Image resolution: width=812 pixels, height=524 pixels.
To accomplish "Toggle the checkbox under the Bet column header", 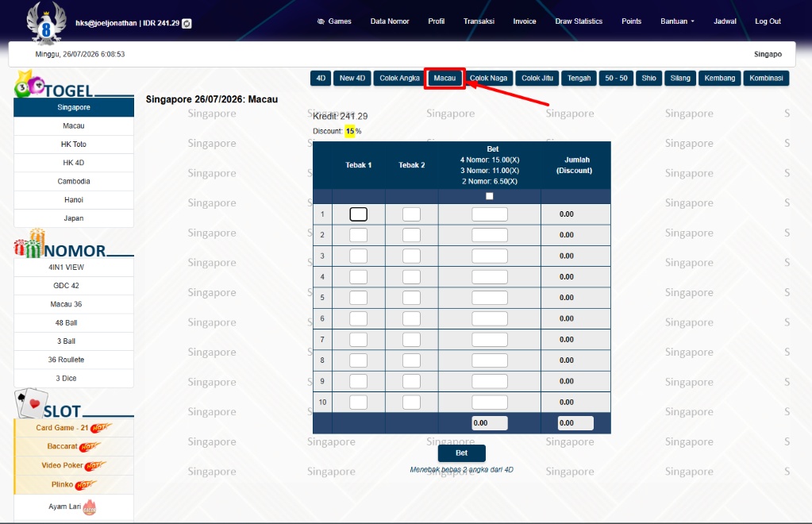I will (490, 196).
